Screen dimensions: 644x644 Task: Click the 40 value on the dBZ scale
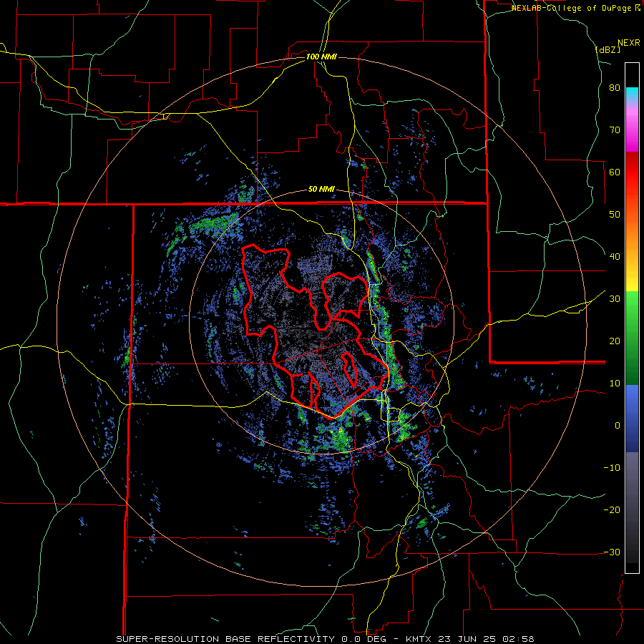pos(615,257)
